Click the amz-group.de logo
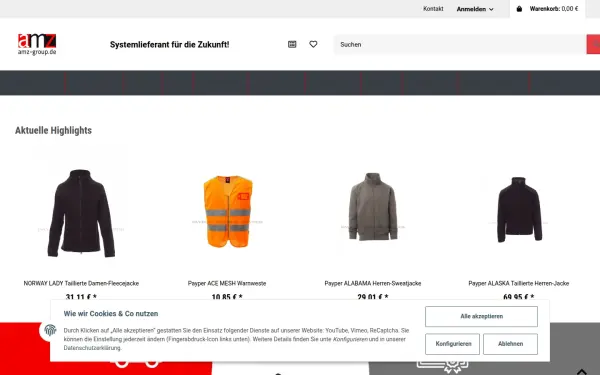The height and width of the screenshot is (375, 600). pos(37,44)
